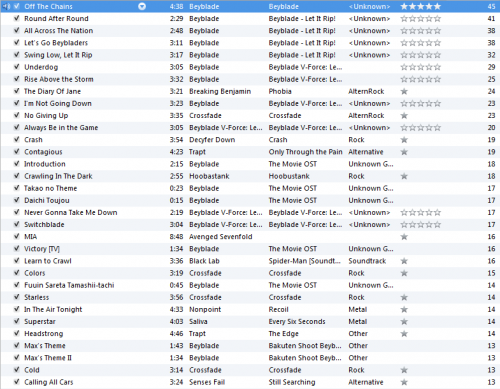Screen dimensions: 500x389
Task: Click the Soundtrack genre on Learn to Crawl
Action: pyautogui.click(x=367, y=261)
